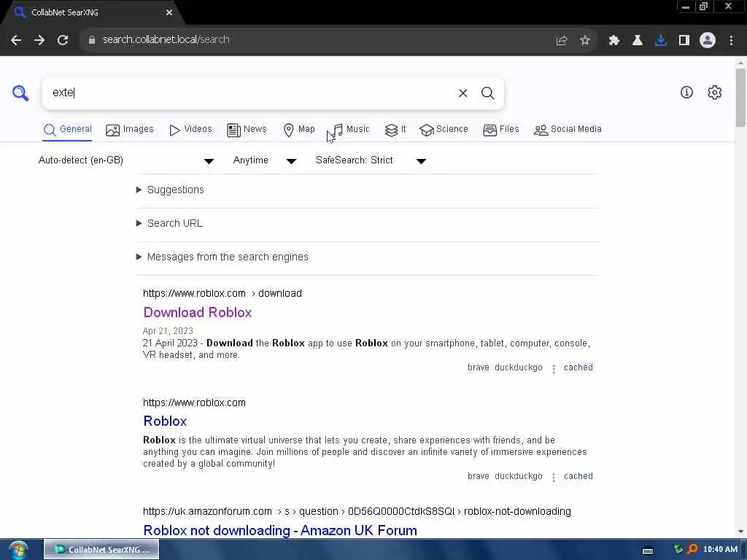Click the browser address bar
The height and width of the screenshot is (560, 747).
pyautogui.click(x=314, y=40)
